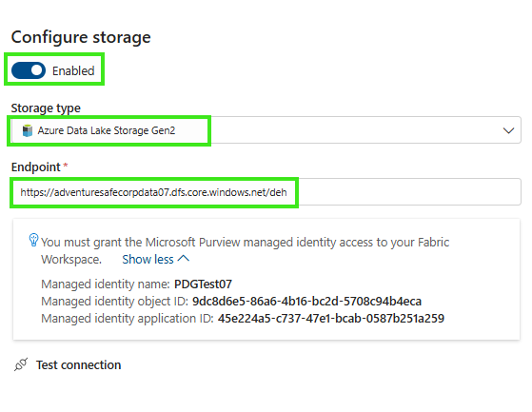This screenshot has height=412, width=532.
Task: Open the Storage type dropdown
Action: click(266, 130)
